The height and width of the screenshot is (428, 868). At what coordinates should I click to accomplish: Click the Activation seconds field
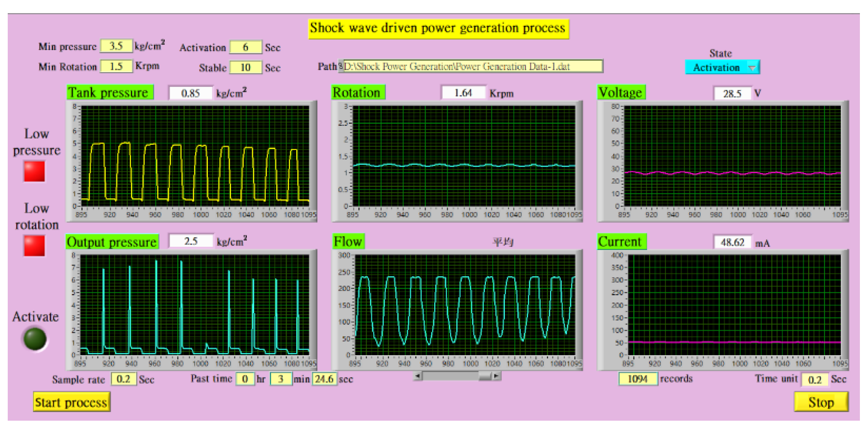[245, 47]
